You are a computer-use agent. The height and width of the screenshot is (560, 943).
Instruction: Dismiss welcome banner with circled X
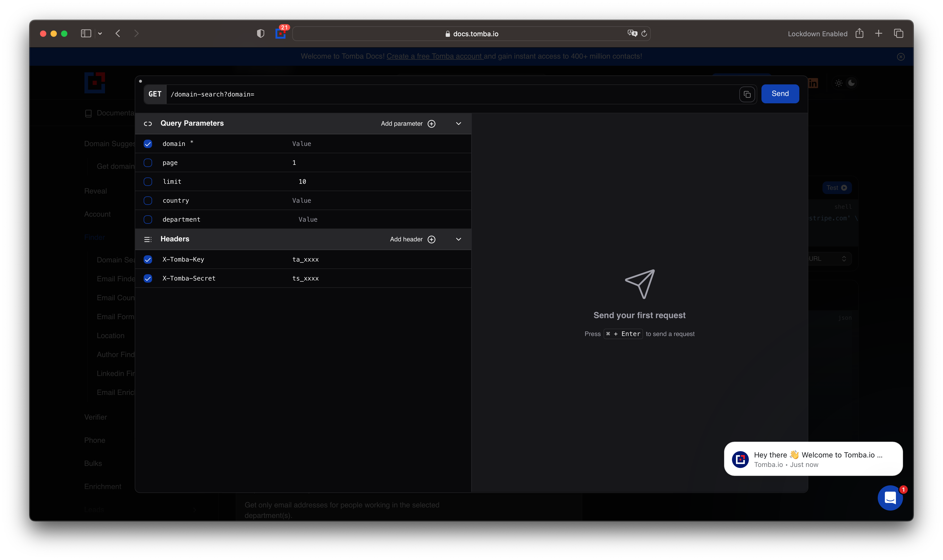pyautogui.click(x=901, y=57)
